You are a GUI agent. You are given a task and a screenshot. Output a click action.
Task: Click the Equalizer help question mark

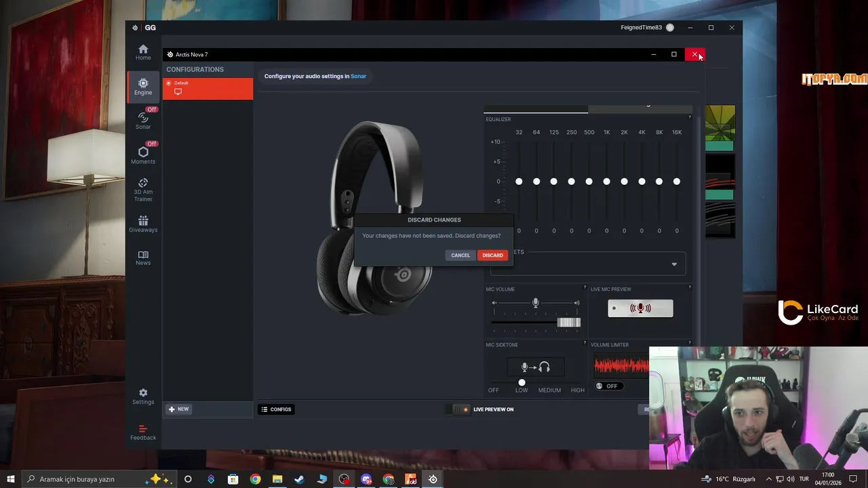690,117
